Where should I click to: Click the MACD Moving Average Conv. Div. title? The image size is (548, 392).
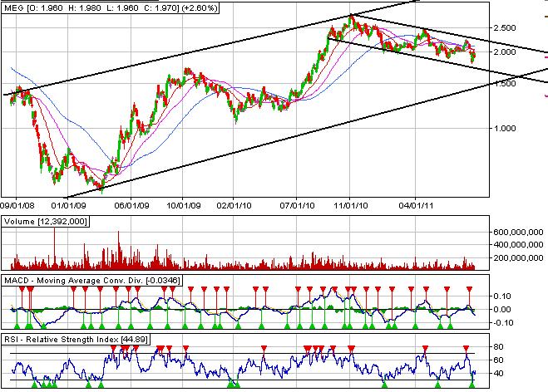point(92,281)
